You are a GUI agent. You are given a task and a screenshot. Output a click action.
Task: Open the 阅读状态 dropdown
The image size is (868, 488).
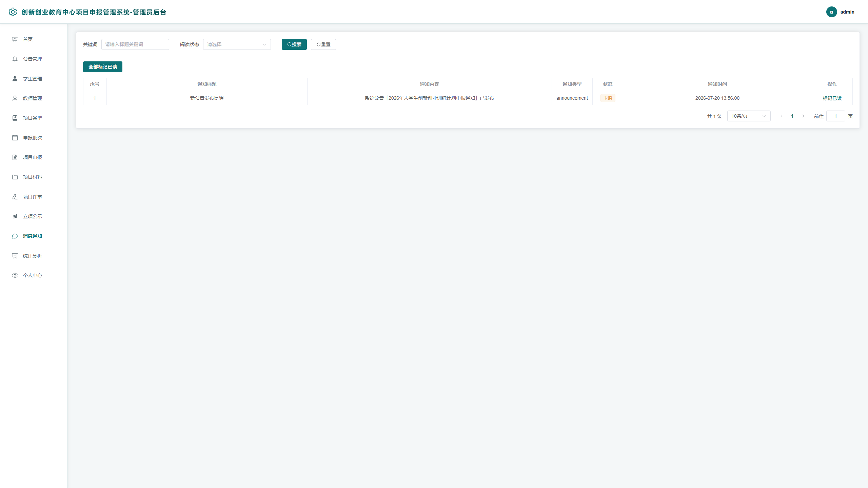click(x=237, y=44)
